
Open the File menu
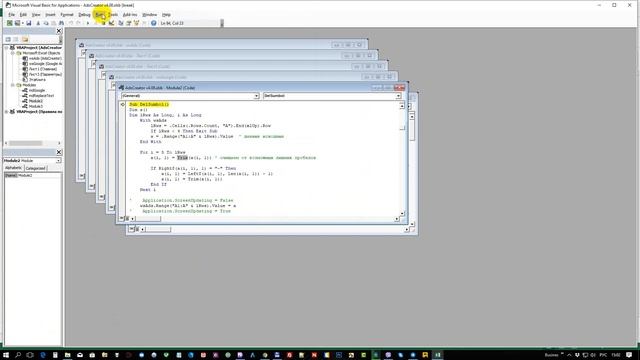click(x=11, y=15)
